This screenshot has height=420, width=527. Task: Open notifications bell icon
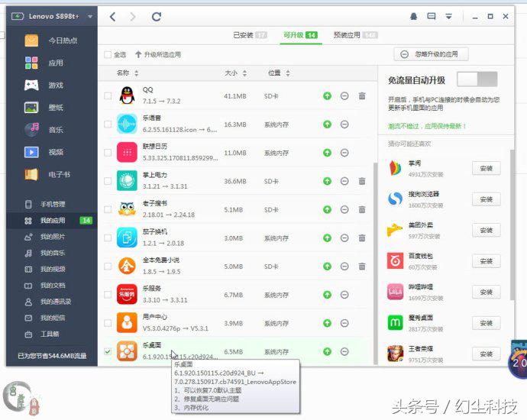coord(414,16)
